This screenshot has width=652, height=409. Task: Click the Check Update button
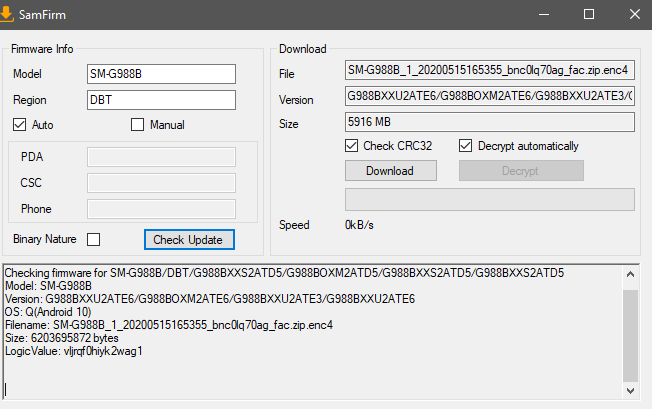(x=189, y=240)
